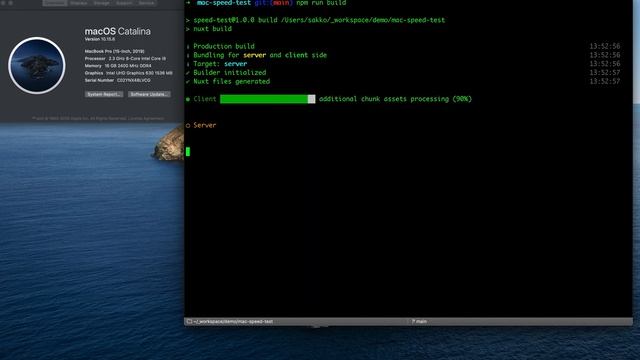The height and width of the screenshot is (360, 640).
Task: Click the 'Target: server' line
Action: click(x=220, y=64)
